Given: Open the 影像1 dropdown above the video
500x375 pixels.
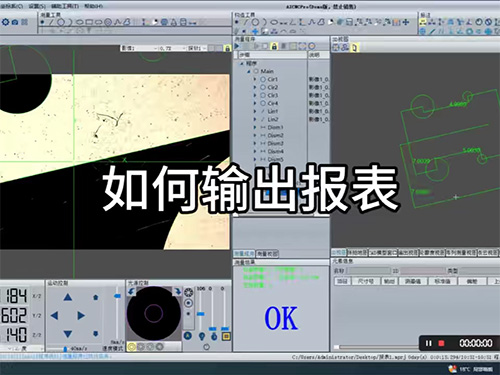Looking at the screenshot, I should pyautogui.click(x=139, y=48).
